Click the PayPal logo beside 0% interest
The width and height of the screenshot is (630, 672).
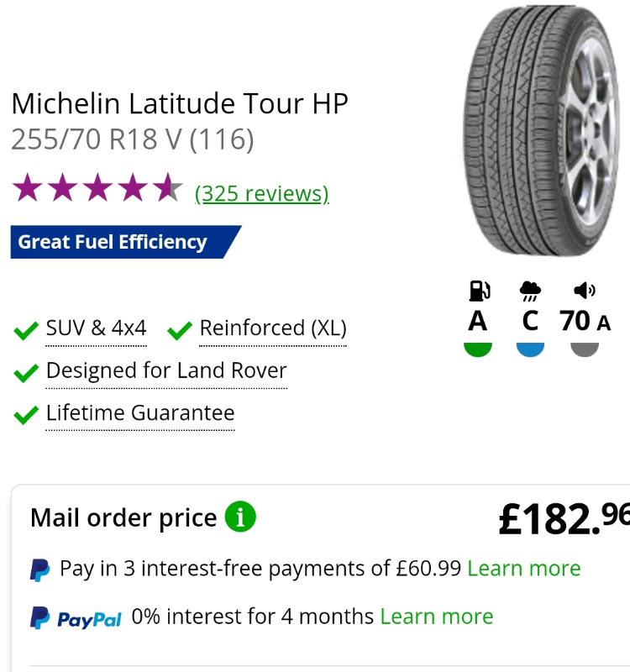pos(76,618)
